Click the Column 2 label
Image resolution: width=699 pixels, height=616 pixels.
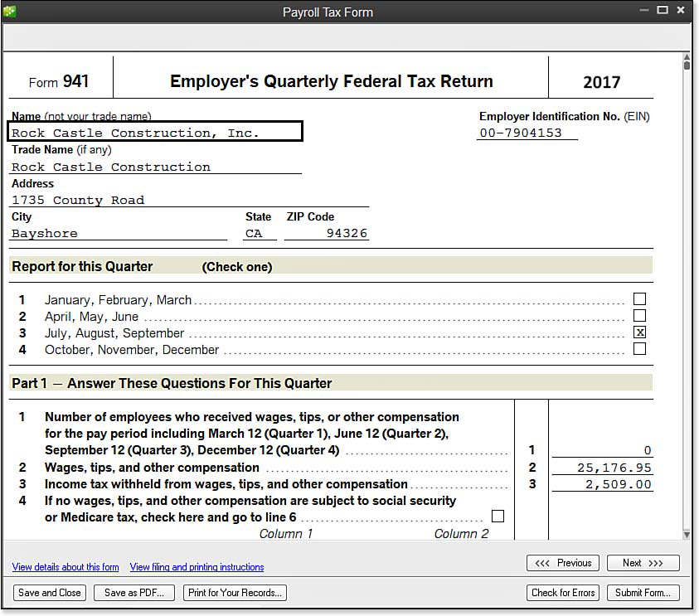coord(461,534)
